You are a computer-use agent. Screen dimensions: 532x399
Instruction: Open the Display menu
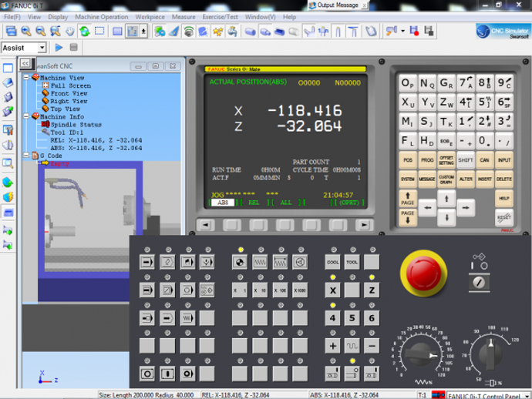click(58, 17)
